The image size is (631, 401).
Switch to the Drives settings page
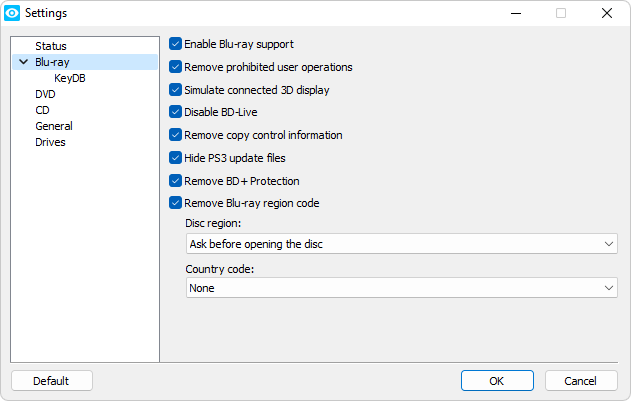point(50,142)
